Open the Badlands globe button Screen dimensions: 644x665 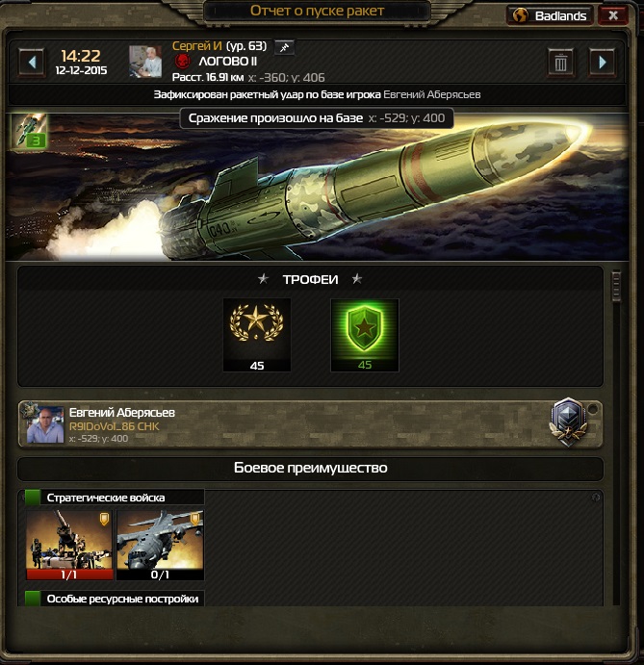550,15
